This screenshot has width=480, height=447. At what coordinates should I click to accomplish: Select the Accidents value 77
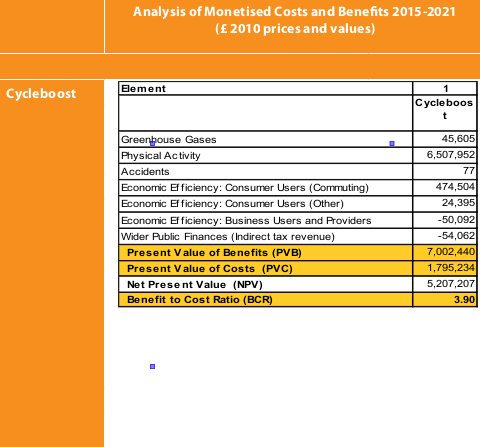[x=469, y=171]
